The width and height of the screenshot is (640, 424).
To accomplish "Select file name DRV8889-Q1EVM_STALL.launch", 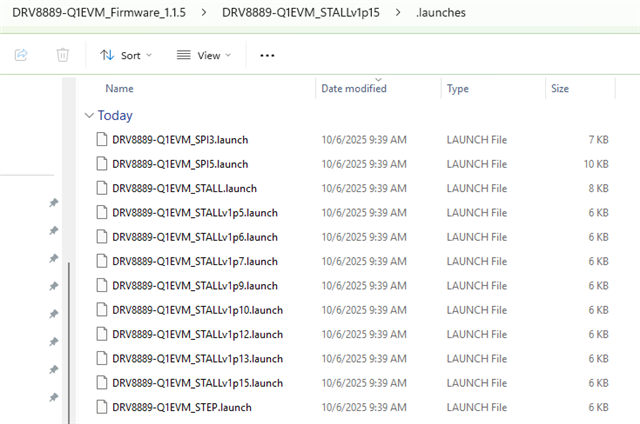I will point(184,189).
